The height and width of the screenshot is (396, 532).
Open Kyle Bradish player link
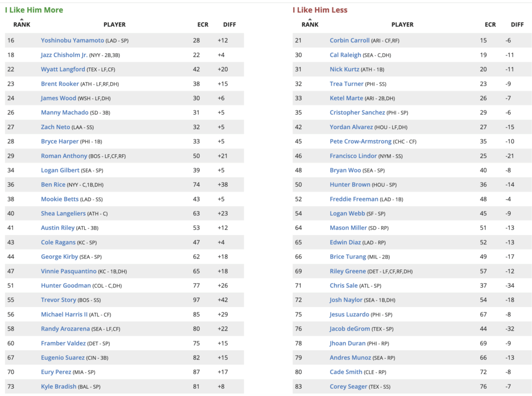[x=58, y=387]
